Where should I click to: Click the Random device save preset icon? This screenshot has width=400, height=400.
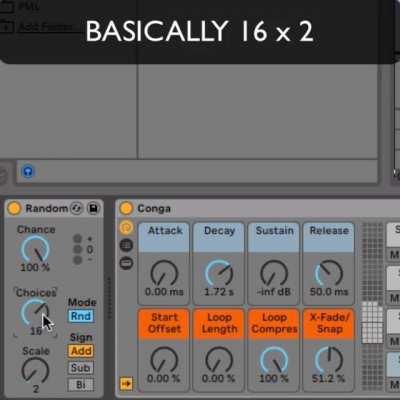click(93, 208)
